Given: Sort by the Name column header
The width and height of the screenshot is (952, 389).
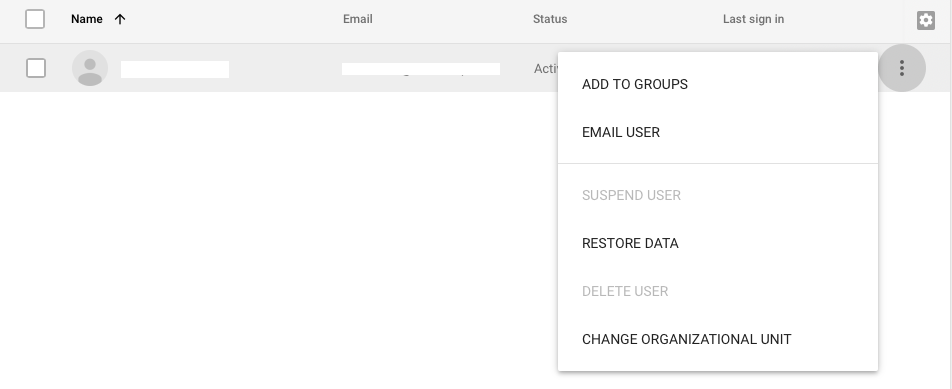Looking at the screenshot, I should (x=87, y=19).
